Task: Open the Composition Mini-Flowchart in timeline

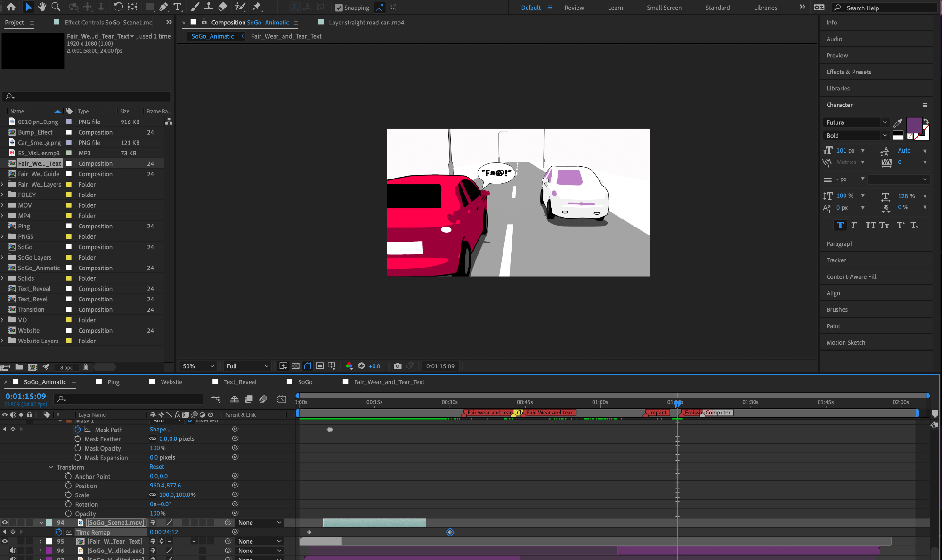Action: click(216, 399)
